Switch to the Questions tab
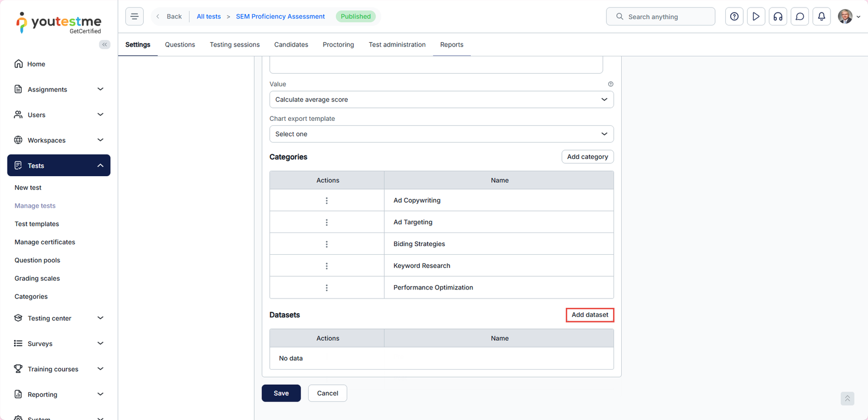868x420 pixels. click(x=180, y=44)
